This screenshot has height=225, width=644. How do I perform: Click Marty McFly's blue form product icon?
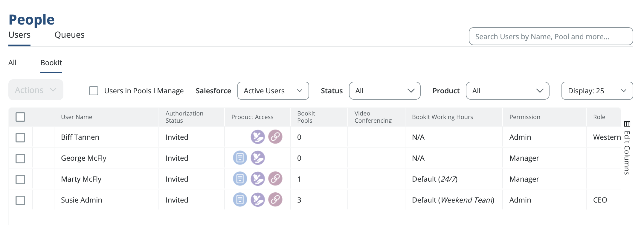click(240, 179)
